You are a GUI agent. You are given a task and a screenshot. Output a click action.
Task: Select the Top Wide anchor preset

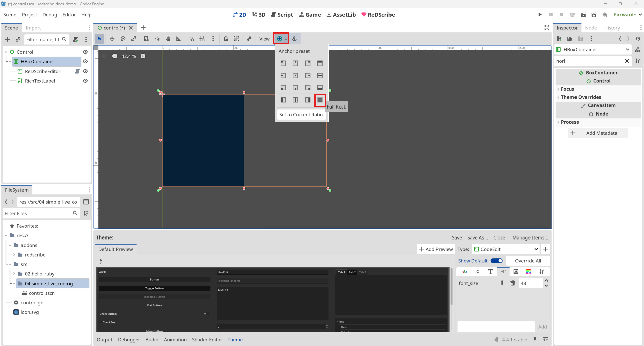320,63
